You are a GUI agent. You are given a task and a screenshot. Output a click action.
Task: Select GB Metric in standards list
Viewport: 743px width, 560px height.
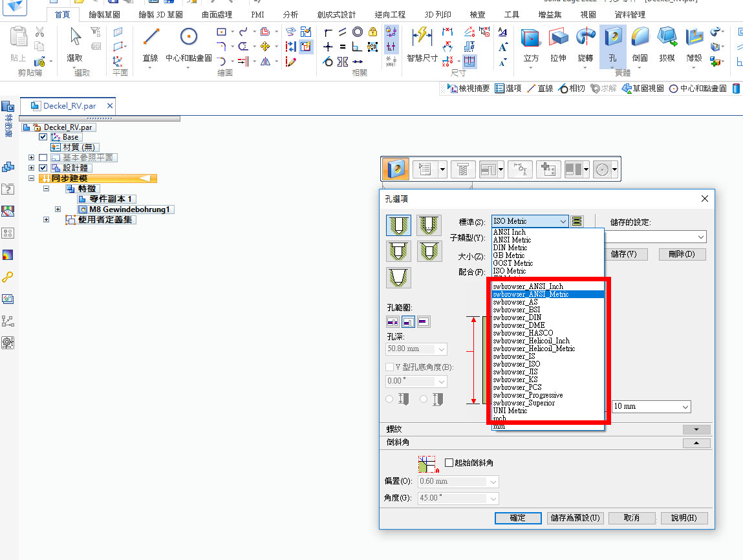(x=548, y=255)
